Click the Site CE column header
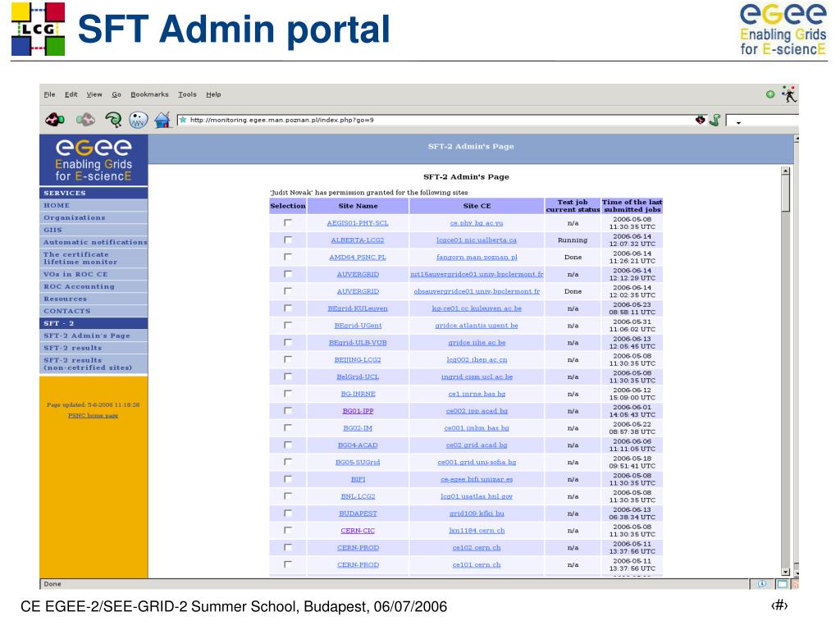 (477, 206)
